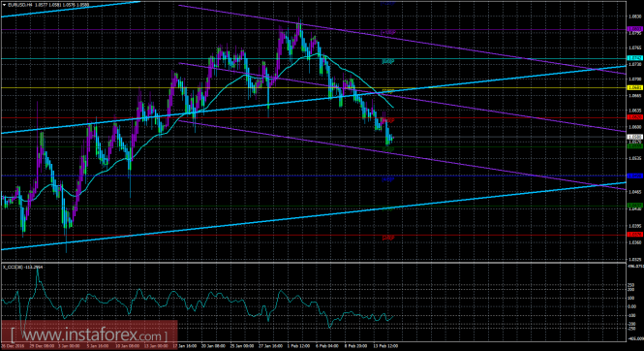Open the www.instaforex.com watermark link
The image size is (644, 351).
89,335
